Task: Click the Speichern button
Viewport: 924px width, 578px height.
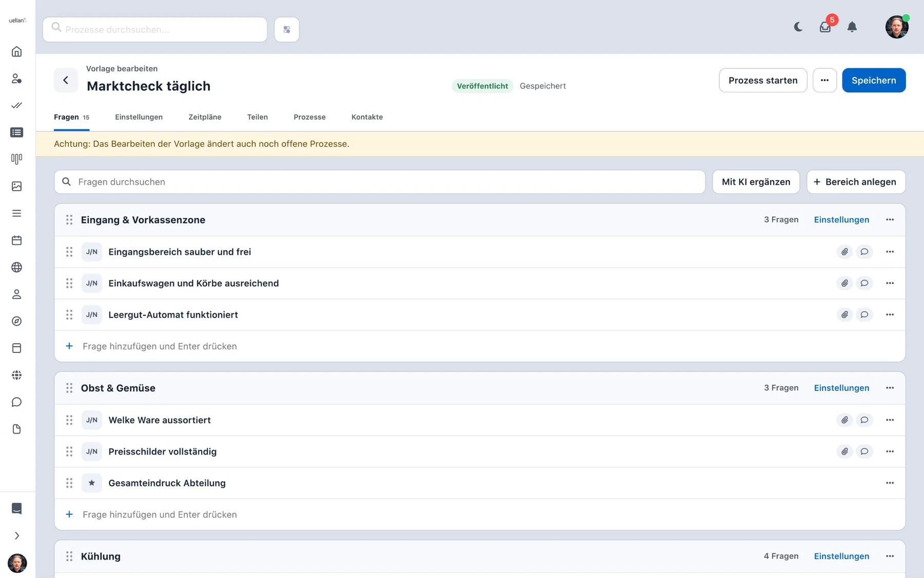Action: coord(874,80)
